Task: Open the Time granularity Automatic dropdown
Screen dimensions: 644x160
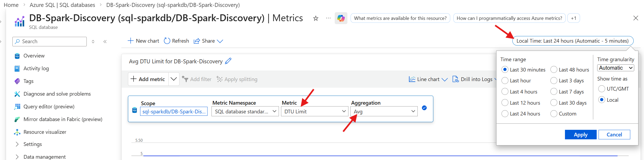Action: 616,68
